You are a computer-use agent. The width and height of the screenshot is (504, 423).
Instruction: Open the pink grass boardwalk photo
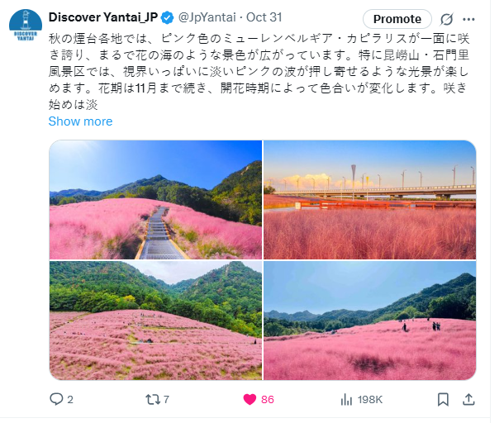pyautogui.click(x=155, y=200)
